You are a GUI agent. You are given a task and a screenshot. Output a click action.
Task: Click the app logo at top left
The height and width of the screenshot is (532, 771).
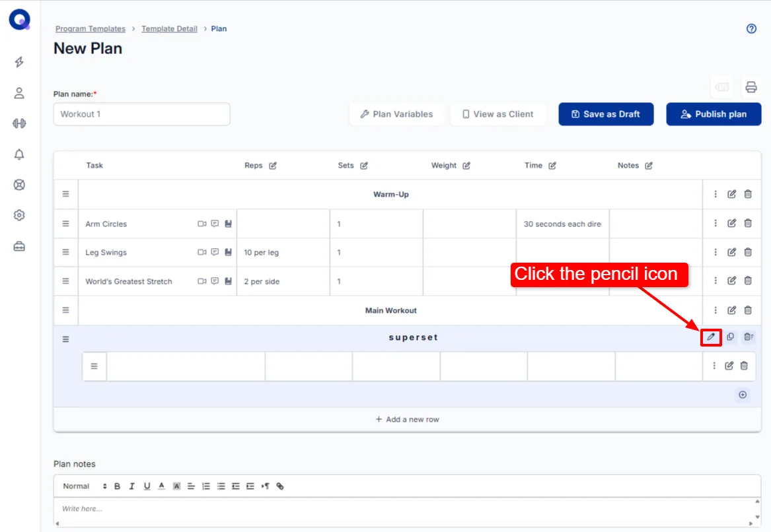20,20
